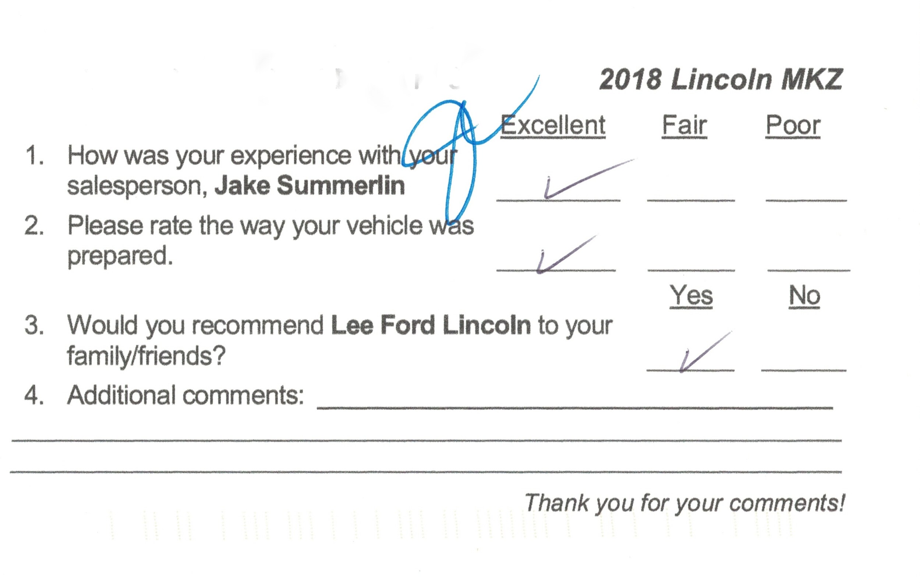Click the Excellent column heading
The height and width of the screenshot is (588, 920).
(553, 125)
